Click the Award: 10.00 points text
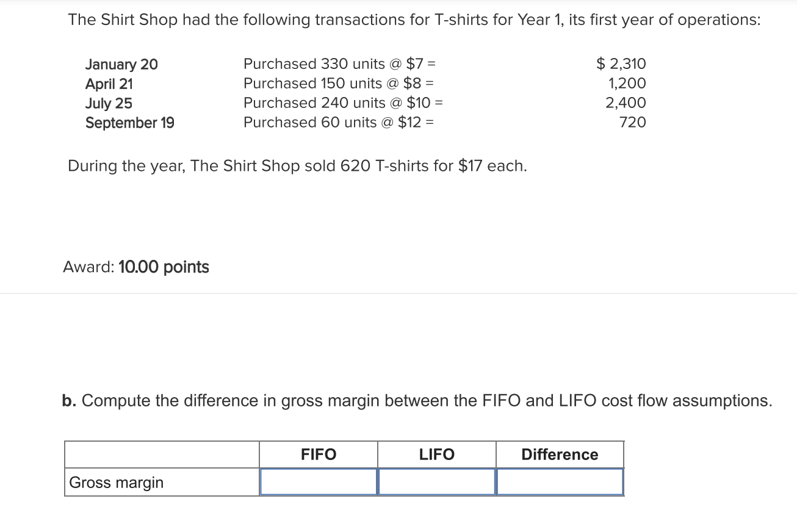Screen dimensions: 797x532 [135, 267]
